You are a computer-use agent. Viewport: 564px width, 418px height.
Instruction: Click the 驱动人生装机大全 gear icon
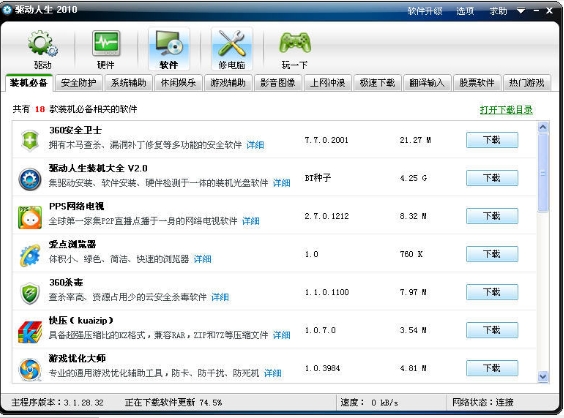pos(30,179)
